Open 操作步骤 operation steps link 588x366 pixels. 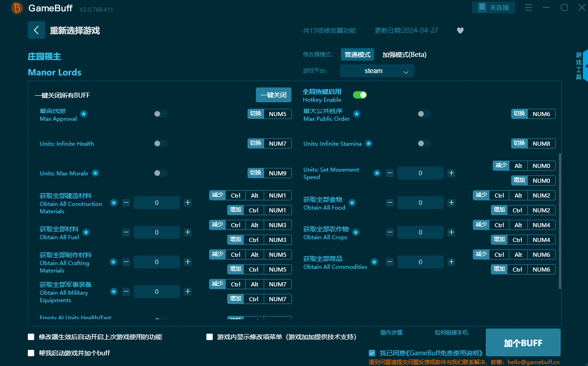tap(391, 332)
